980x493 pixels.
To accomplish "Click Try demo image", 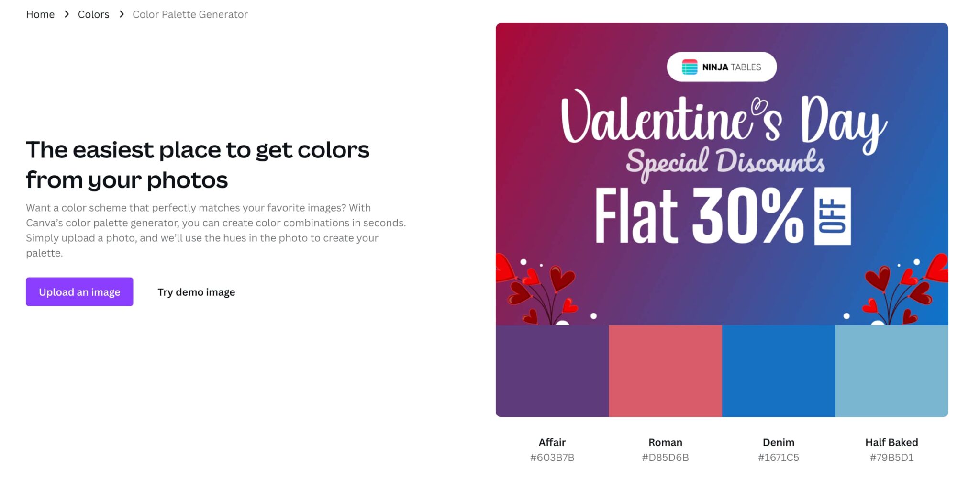I will (196, 292).
